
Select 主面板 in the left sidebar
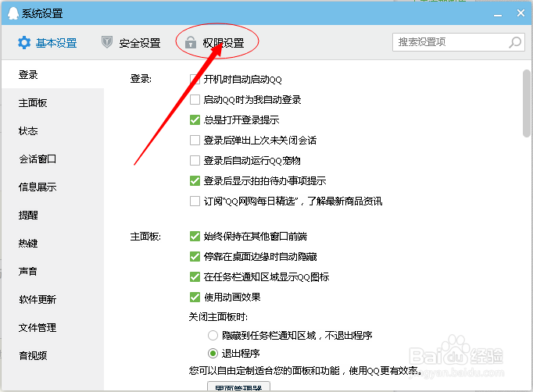point(52,103)
